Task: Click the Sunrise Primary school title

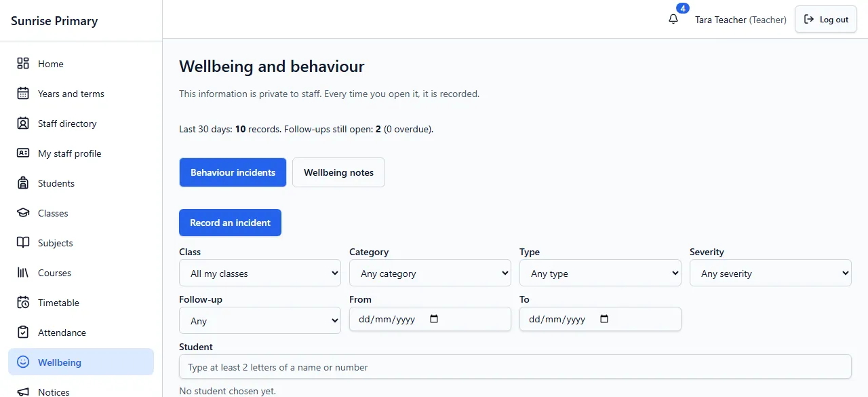Action: (54, 20)
